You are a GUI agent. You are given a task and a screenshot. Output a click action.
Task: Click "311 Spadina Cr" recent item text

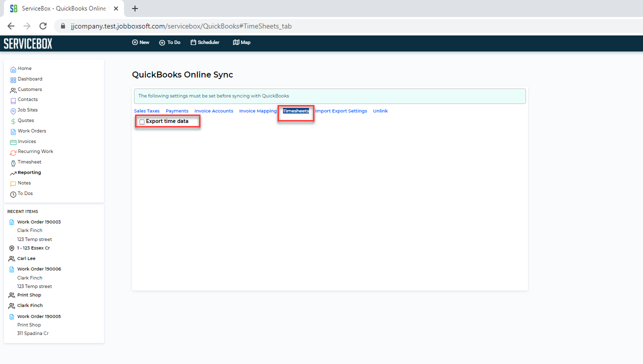(33, 333)
